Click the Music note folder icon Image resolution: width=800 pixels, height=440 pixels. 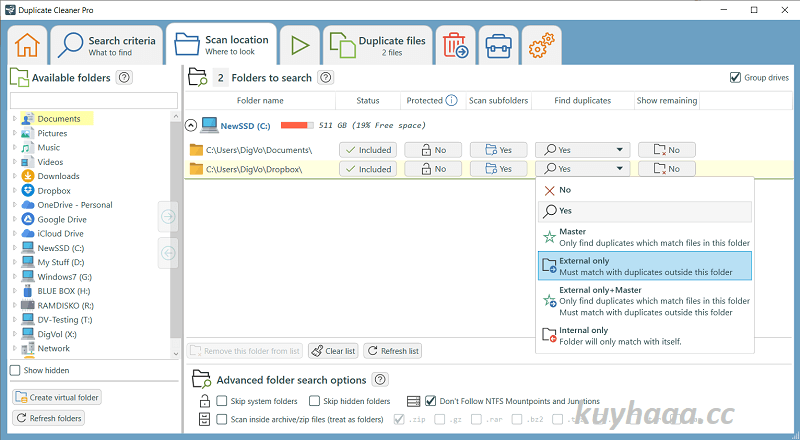(28, 148)
